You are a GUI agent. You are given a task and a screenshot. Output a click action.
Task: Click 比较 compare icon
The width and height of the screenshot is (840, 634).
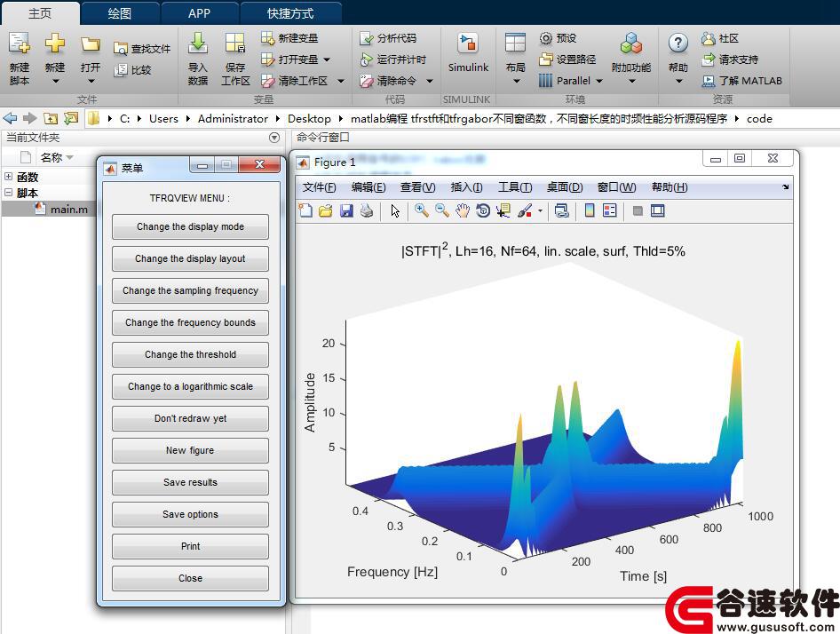pyautogui.click(x=120, y=69)
